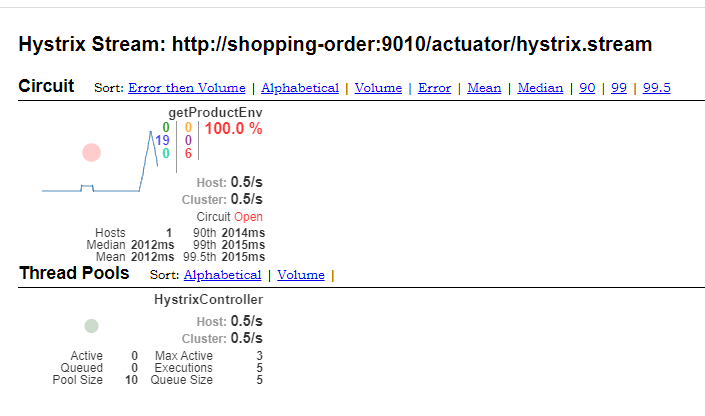Sort circuits by Error
This screenshot has width=705, height=416.
coord(434,88)
